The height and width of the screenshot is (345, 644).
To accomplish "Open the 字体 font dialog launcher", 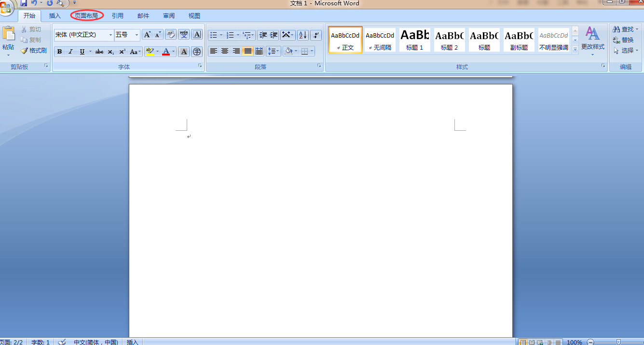I will coord(200,66).
